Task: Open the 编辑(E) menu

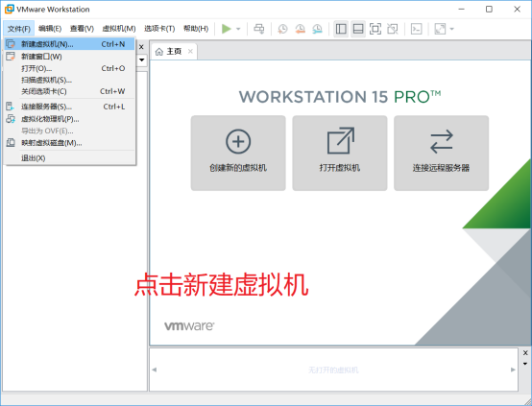Action: tap(50, 29)
